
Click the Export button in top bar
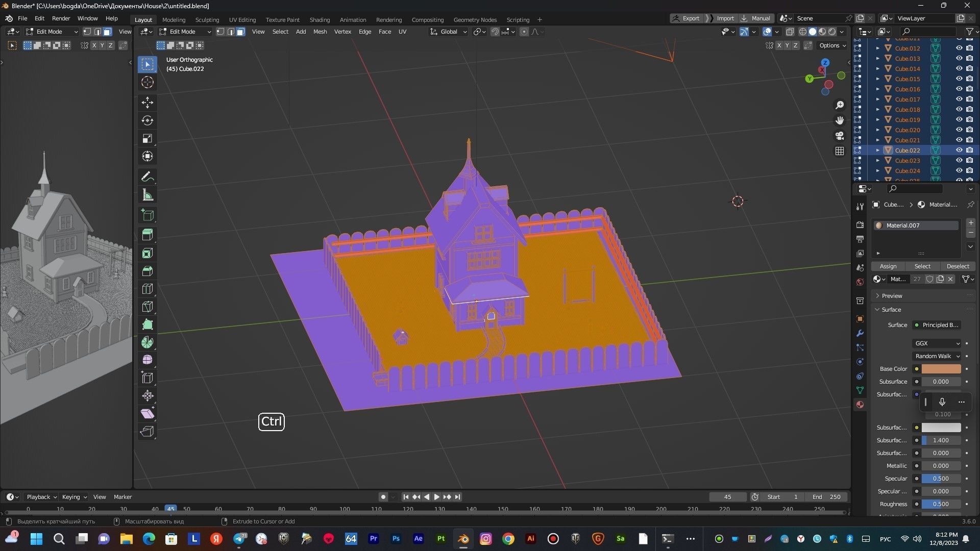click(687, 18)
